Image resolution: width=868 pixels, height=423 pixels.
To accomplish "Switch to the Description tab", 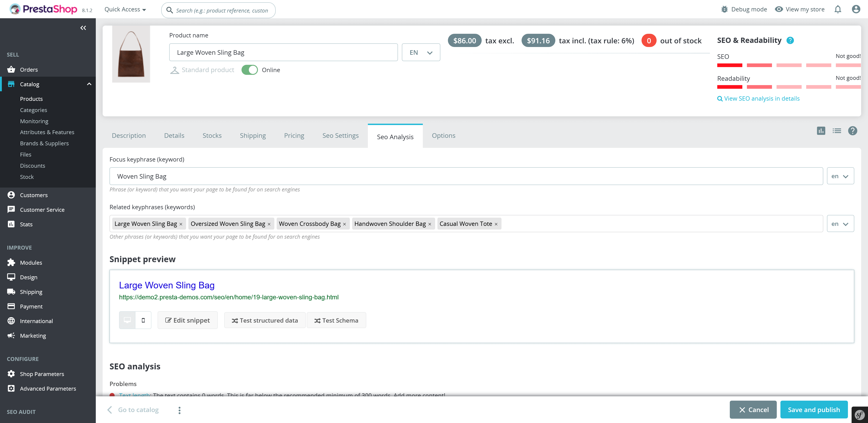I will [x=129, y=136].
